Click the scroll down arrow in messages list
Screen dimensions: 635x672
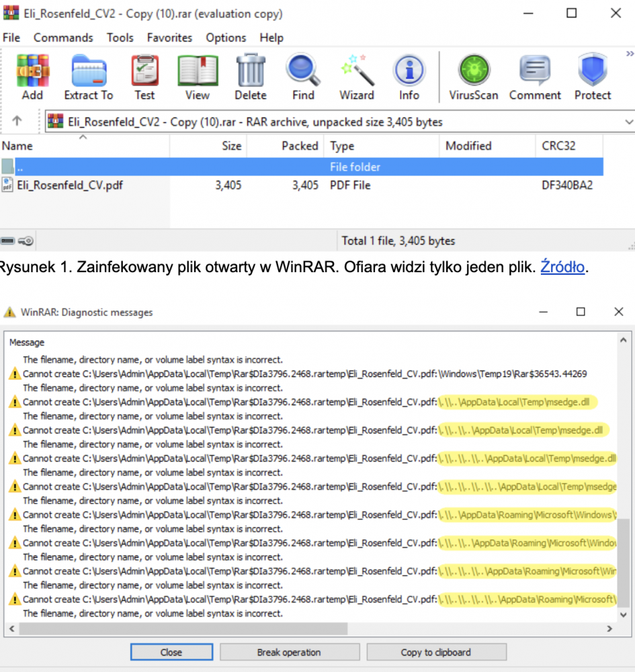click(624, 615)
